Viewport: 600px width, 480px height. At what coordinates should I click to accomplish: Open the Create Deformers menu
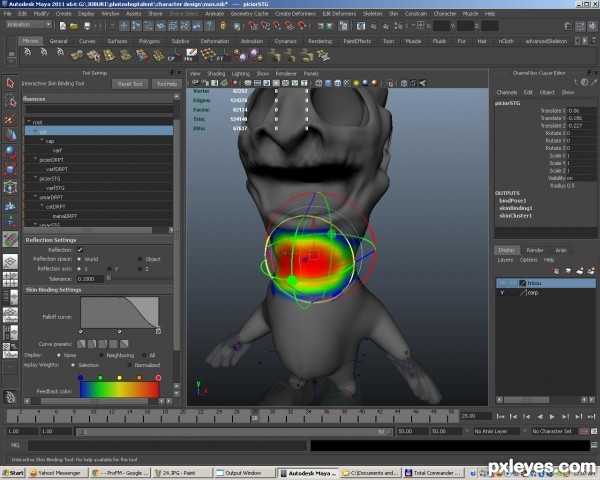pyautogui.click(x=295, y=13)
